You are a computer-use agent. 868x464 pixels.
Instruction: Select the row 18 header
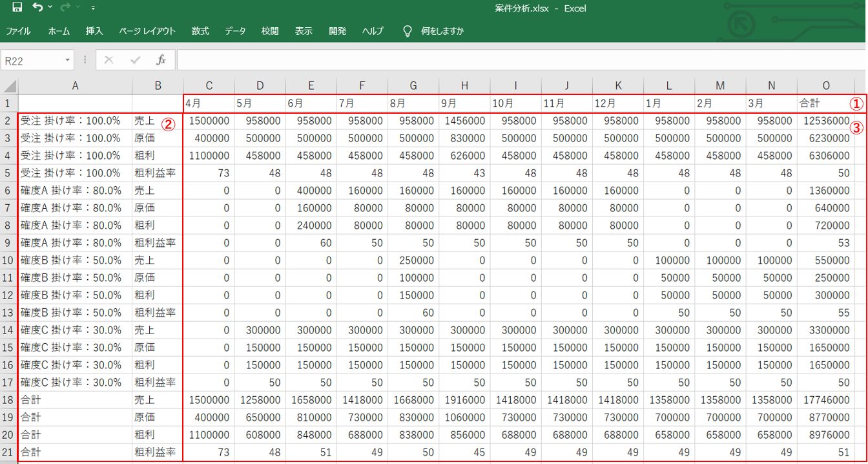click(9, 400)
